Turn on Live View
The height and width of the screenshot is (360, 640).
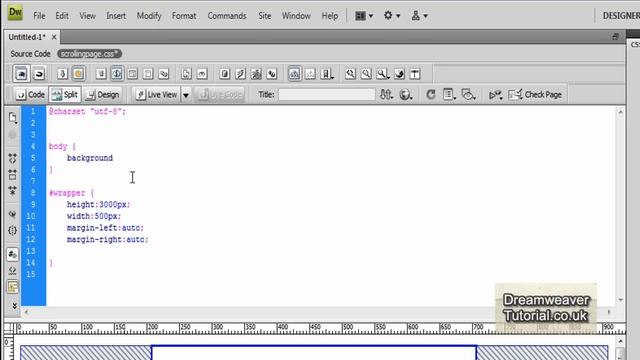coord(157,95)
